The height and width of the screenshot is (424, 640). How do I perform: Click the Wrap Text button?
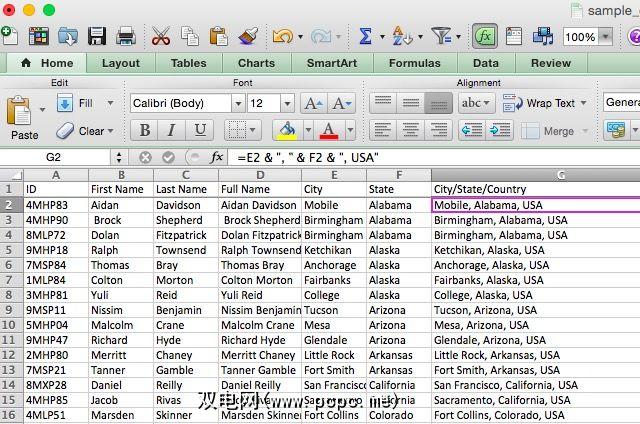pyautogui.click(x=541, y=103)
